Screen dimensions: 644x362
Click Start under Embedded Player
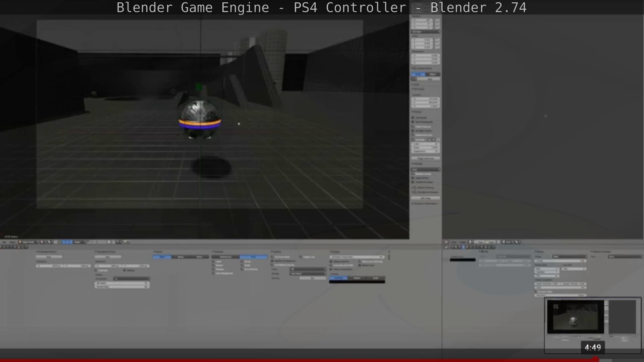49,257
